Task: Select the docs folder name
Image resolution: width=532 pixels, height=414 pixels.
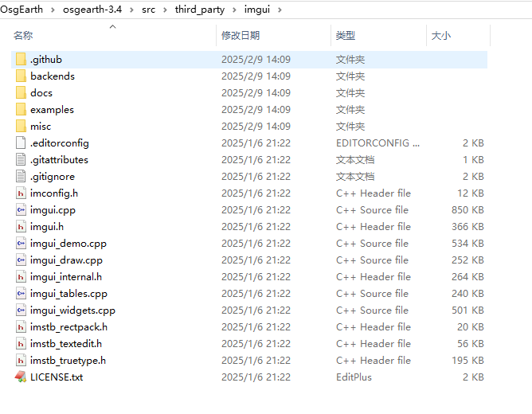Action: [41, 93]
